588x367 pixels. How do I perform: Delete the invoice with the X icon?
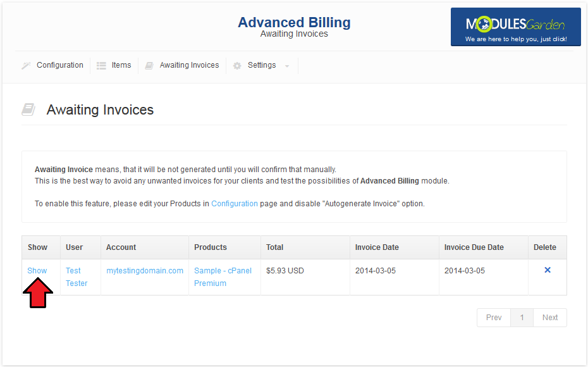click(x=548, y=270)
